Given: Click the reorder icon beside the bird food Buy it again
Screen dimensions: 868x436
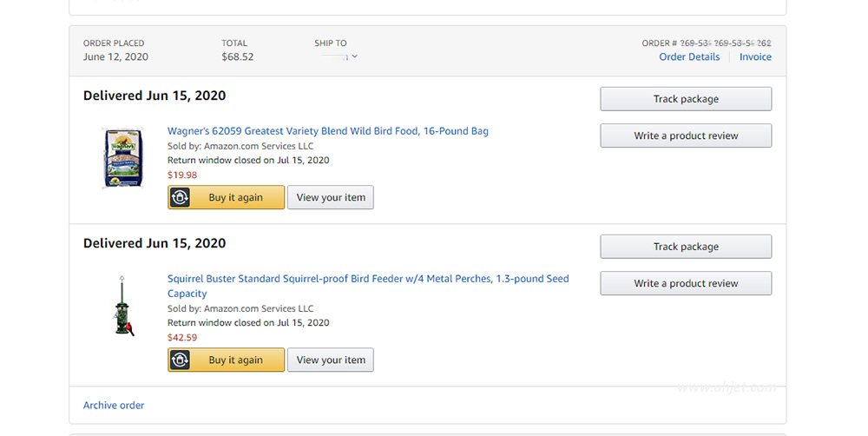Looking at the screenshot, I should coord(180,197).
